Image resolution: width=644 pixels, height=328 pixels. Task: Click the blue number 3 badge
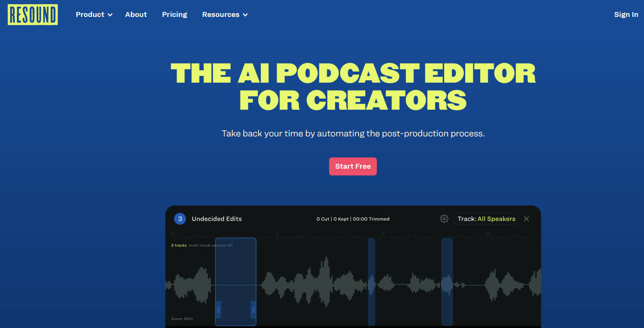(x=180, y=219)
